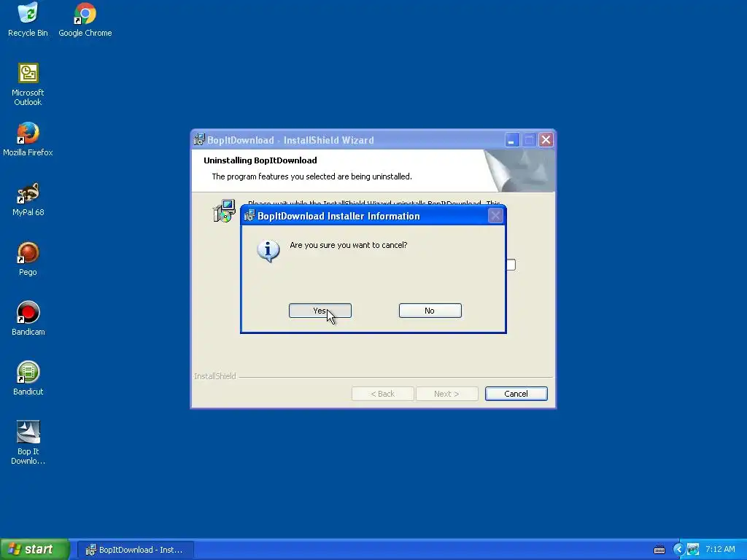This screenshot has width=747, height=560.
Task: Select the Mozilla Firefox desktop shortcut
Action: click(x=28, y=139)
